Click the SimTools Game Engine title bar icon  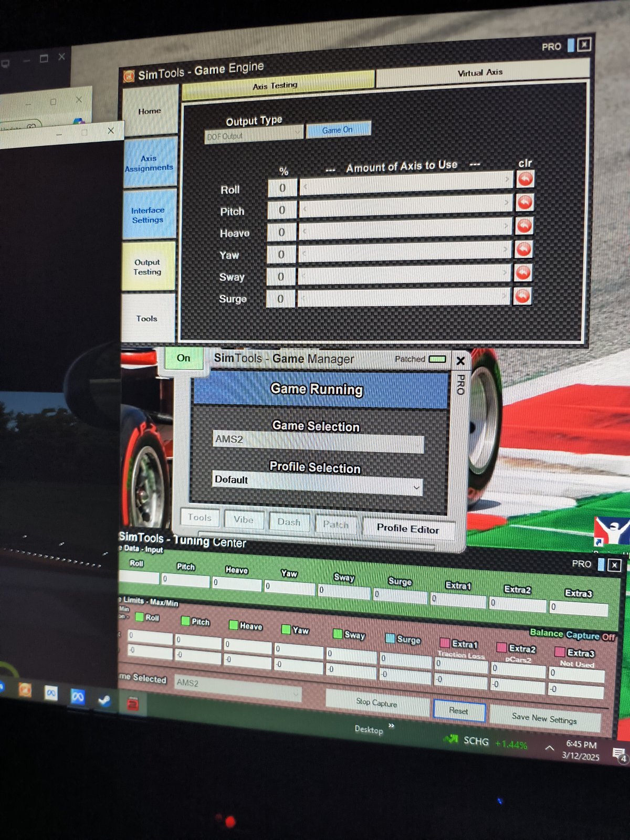[x=129, y=77]
